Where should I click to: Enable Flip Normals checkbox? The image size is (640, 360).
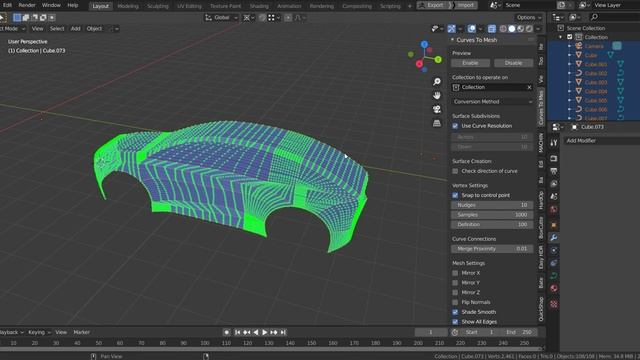click(x=455, y=302)
